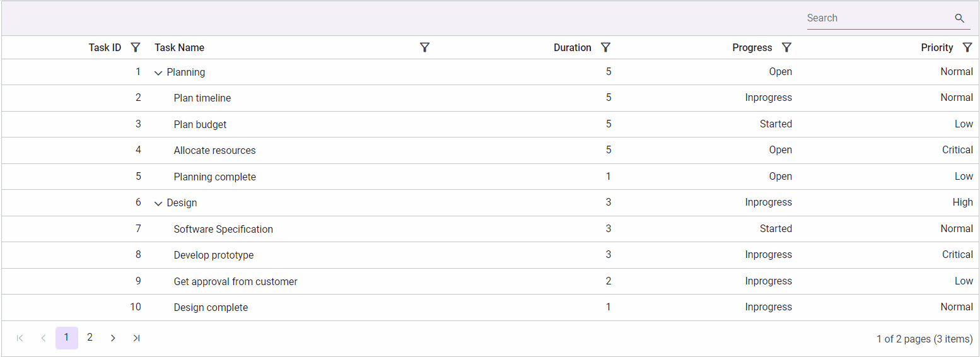980x357 pixels.
Task: Select the Software Specification task row
Action: coord(223,229)
